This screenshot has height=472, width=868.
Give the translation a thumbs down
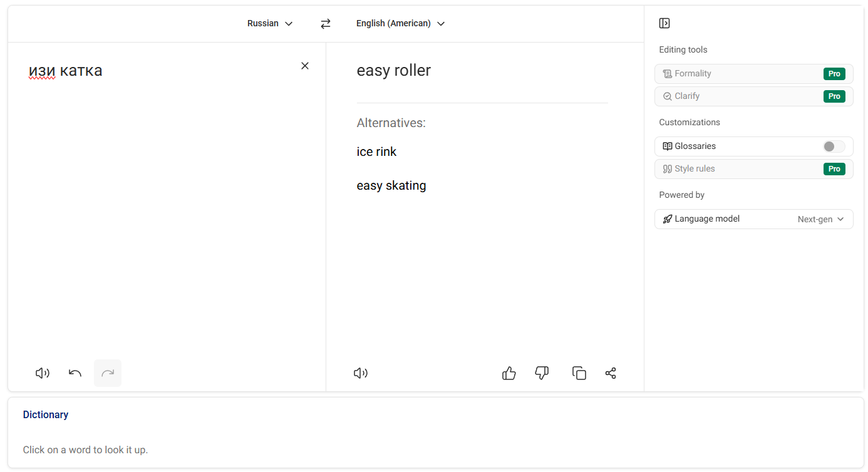click(x=542, y=373)
